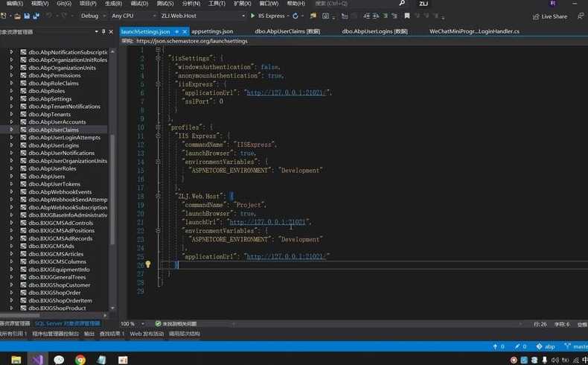The width and height of the screenshot is (588, 365).
Task: Select dbo.AbpSettings in the tree
Action: click(50, 98)
